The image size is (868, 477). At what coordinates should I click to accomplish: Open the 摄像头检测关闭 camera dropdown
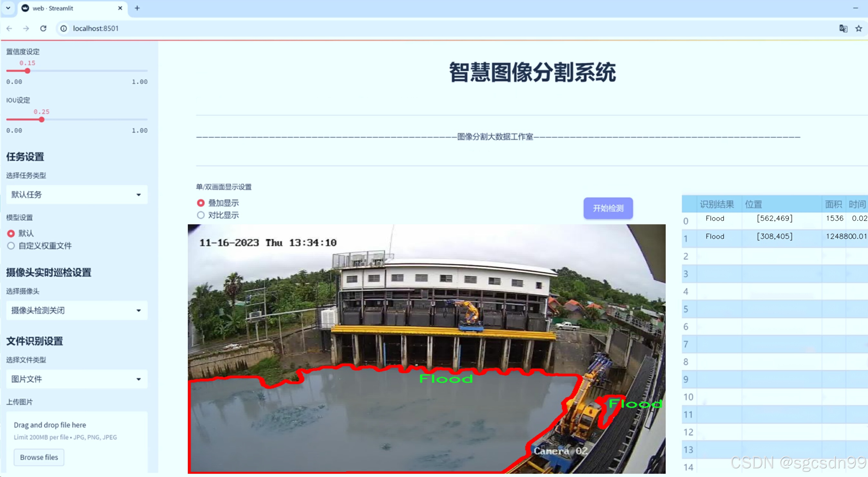point(77,310)
